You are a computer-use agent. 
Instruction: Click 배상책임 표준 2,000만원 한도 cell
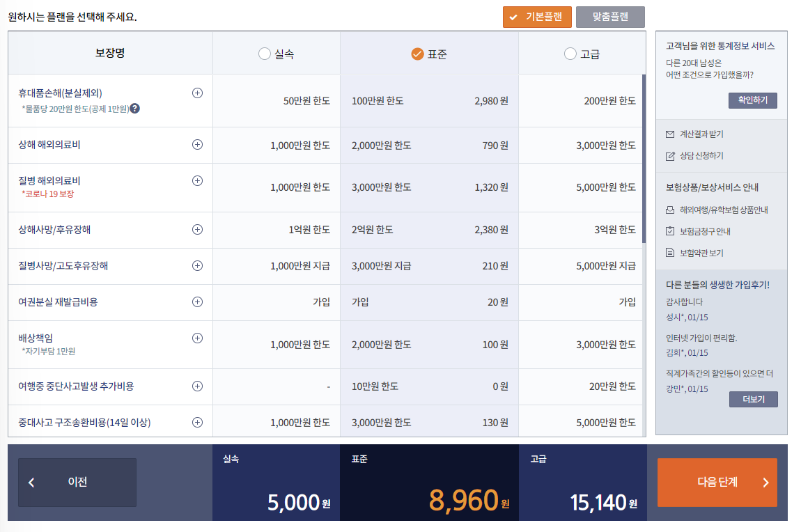coord(381,345)
